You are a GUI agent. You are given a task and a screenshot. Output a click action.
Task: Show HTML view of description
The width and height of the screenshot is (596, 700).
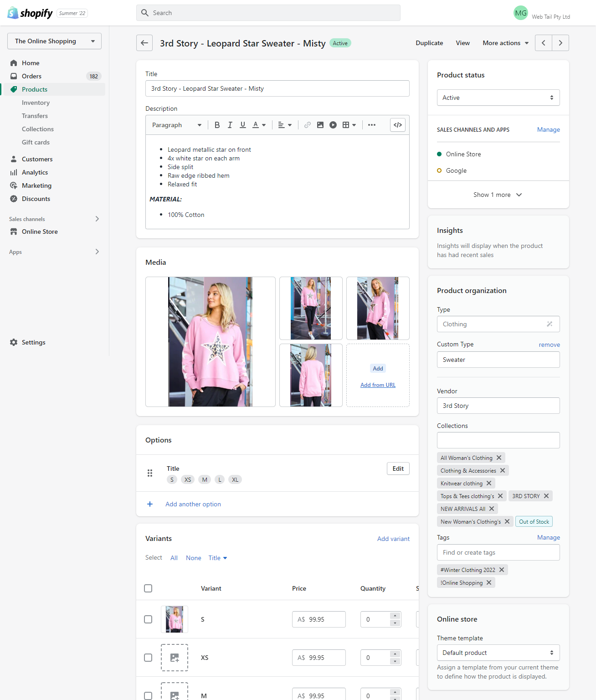pyautogui.click(x=398, y=125)
